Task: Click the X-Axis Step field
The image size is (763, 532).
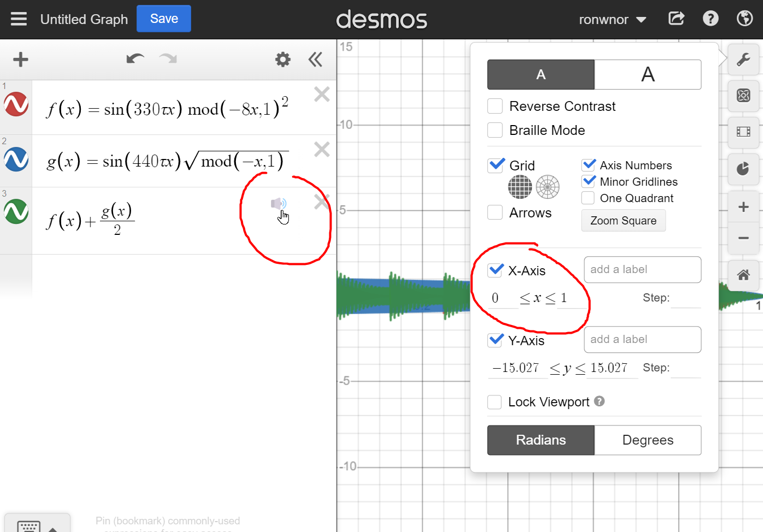Action: click(x=686, y=299)
